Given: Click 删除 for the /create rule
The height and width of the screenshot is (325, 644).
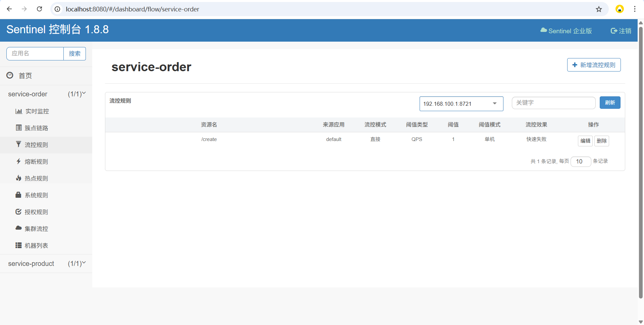Looking at the screenshot, I should (x=602, y=141).
